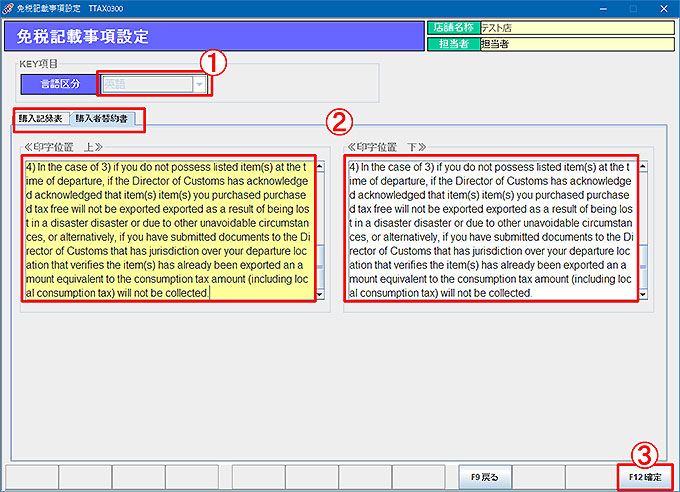Click the 言語区分 label button

(60, 84)
